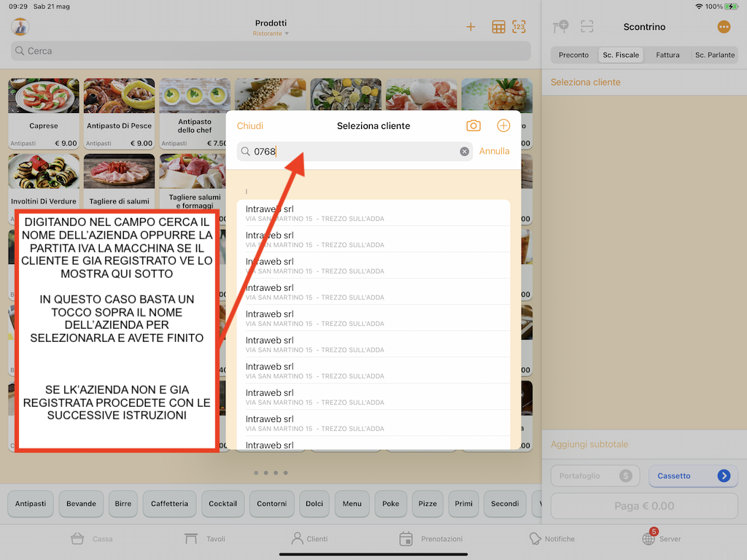Show the Poke category
Image resolution: width=747 pixels, height=560 pixels.
pyautogui.click(x=391, y=503)
